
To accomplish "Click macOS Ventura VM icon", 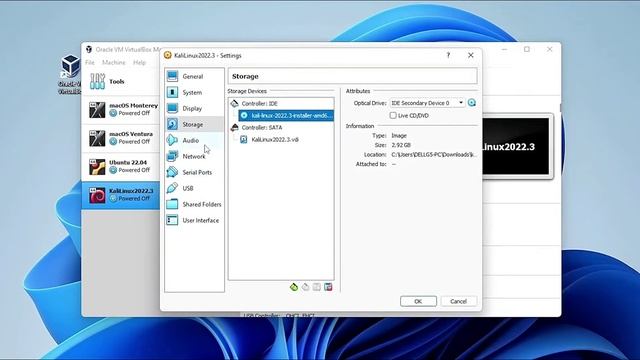I will click(x=97, y=138).
